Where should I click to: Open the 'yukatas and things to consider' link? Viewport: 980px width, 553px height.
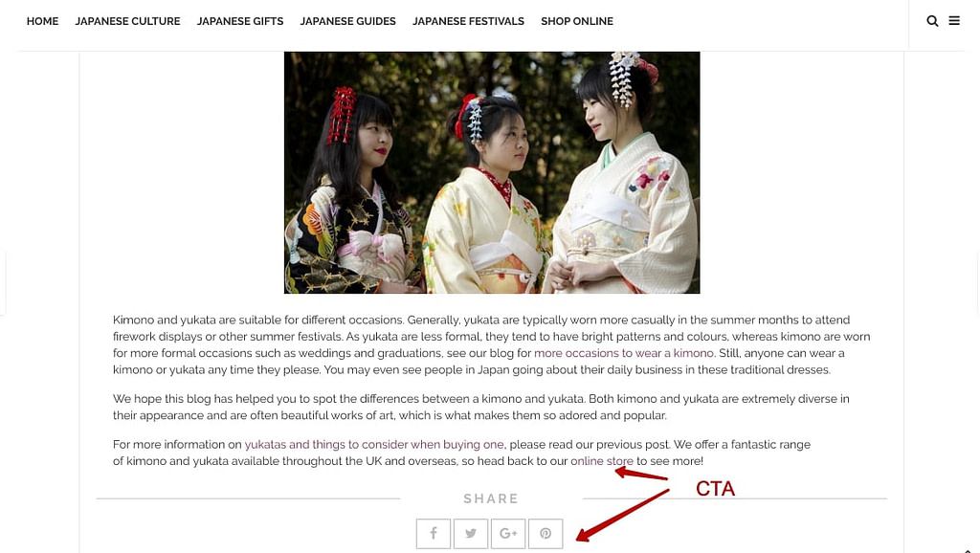point(374,444)
